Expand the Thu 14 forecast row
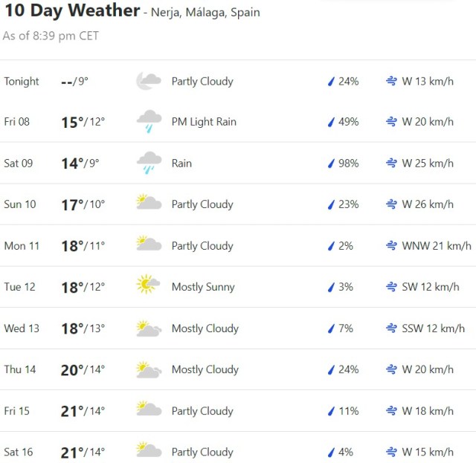 coord(238,369)
